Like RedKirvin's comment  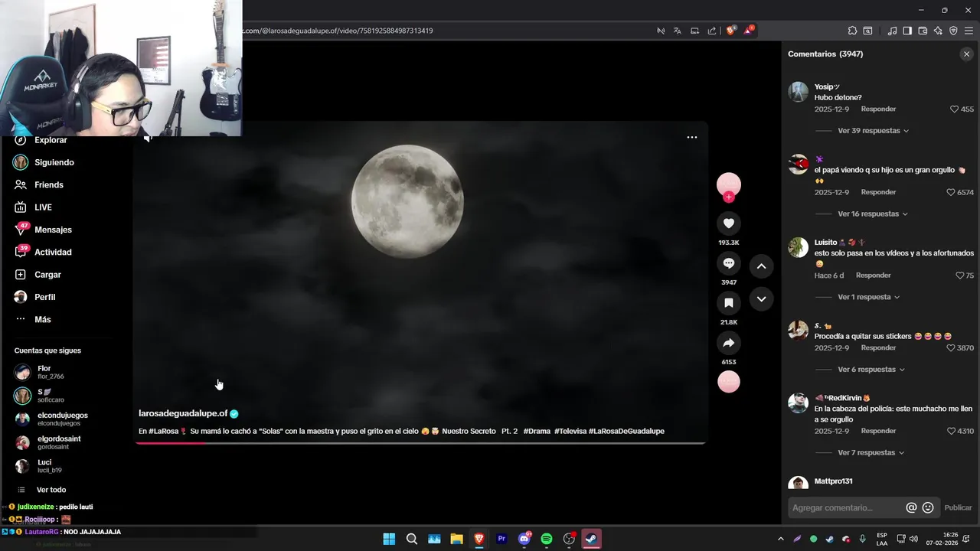[952, 431]
